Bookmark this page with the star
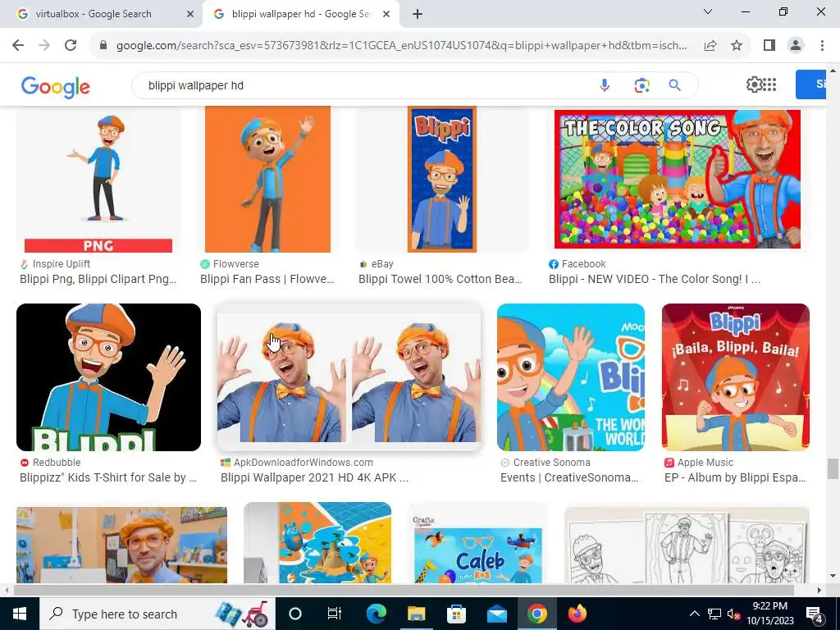 (x=737, y=46)
